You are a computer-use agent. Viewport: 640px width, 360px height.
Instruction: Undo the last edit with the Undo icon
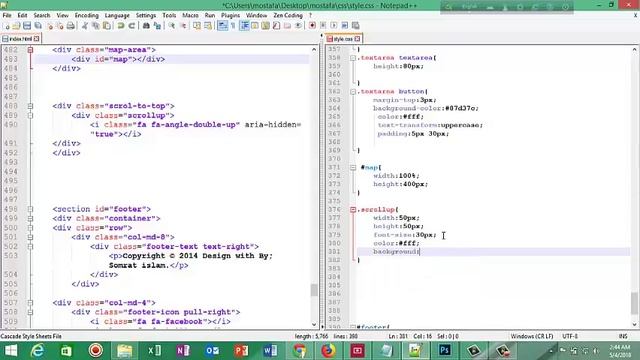pos(121,26)
